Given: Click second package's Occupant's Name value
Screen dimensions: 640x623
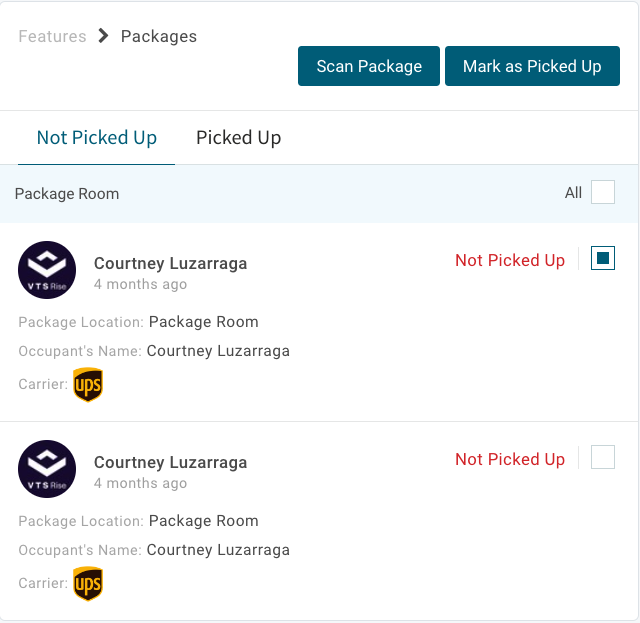Looking at the screenshot, I should tap(218, 550).
